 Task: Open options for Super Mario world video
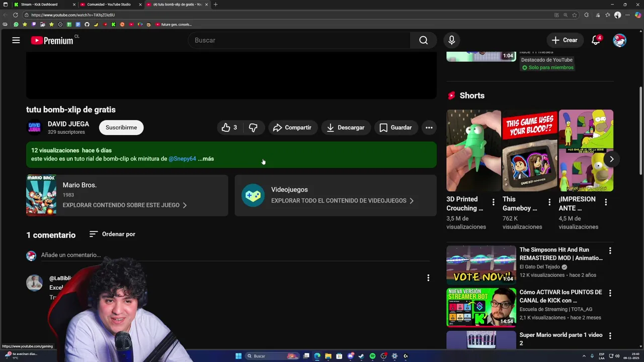click(610, 335)
